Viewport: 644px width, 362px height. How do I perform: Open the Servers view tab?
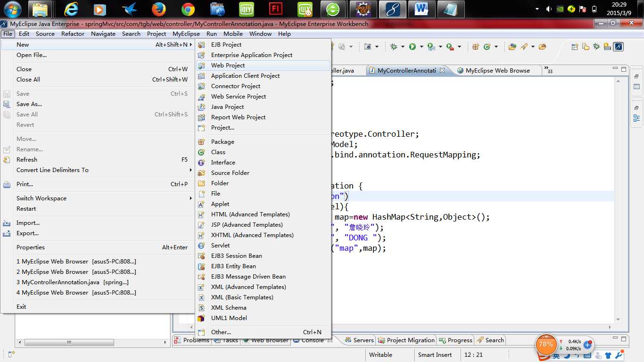click(x=359, y=340)
